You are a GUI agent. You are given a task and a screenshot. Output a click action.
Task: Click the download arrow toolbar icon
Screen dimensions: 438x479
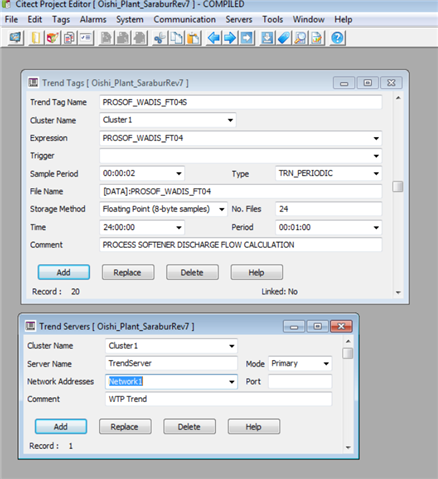pyautogui.click(x=267, y=38)
